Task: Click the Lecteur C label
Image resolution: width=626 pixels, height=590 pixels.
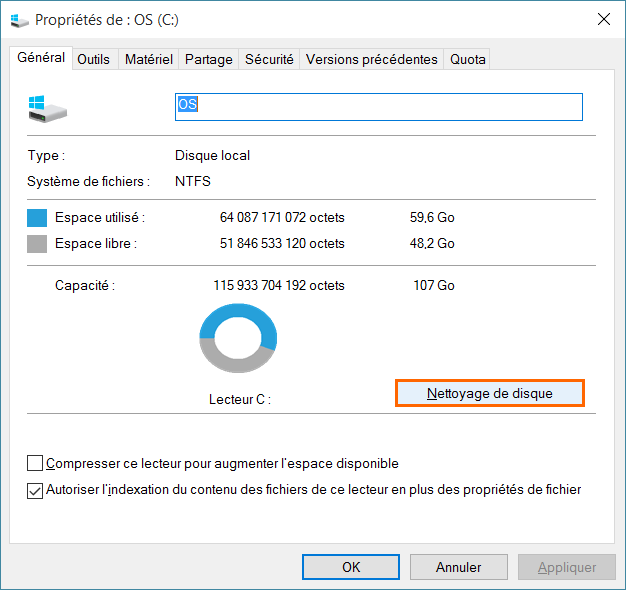Action: click(x=240, y=399)
